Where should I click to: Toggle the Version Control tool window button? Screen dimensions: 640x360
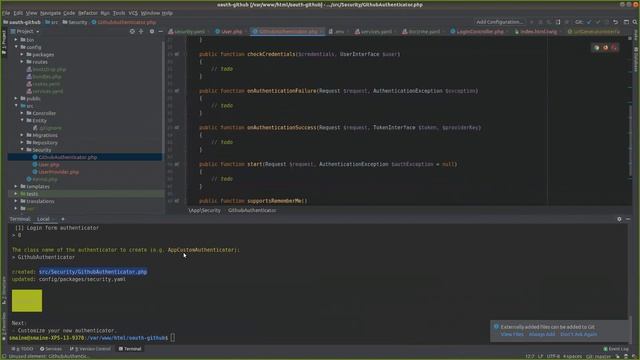[x=90, y=349]
